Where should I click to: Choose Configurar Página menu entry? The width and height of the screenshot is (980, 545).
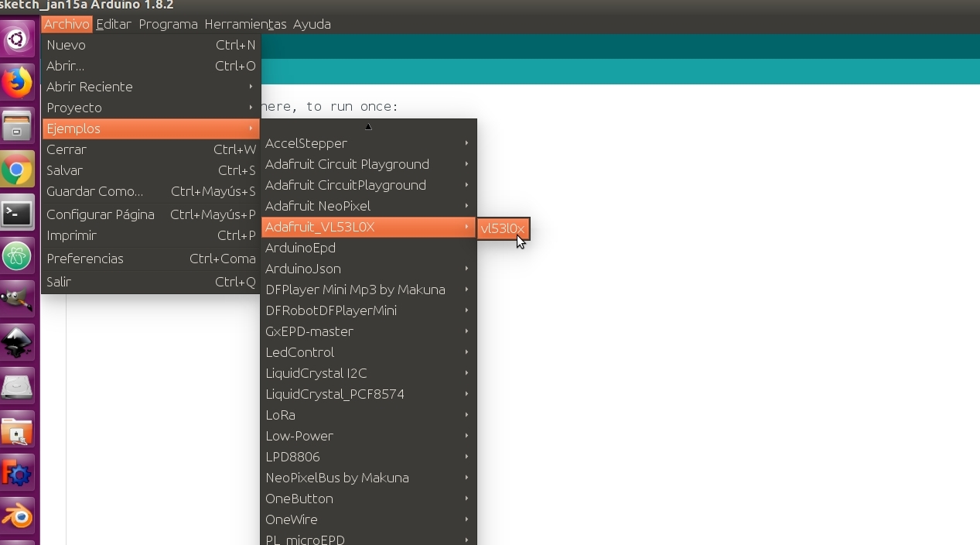[x=151, y=214]
